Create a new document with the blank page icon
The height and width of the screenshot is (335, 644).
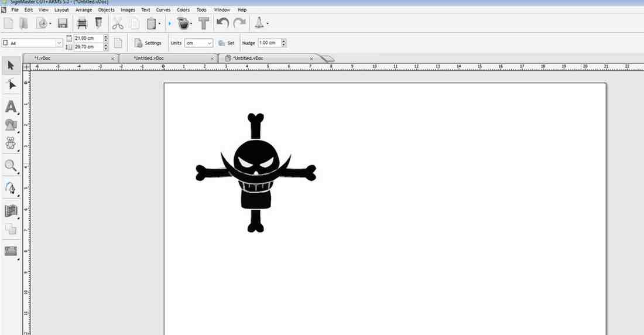(x=8, y=23)
